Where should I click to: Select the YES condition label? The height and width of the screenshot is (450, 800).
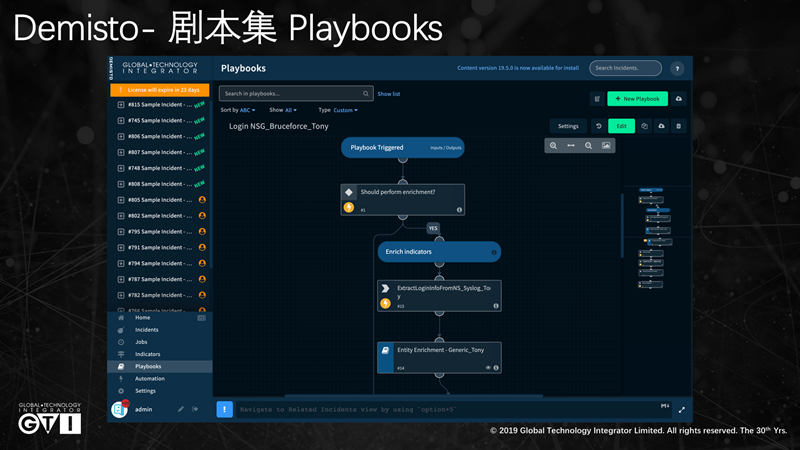click(x=433, y=228)
